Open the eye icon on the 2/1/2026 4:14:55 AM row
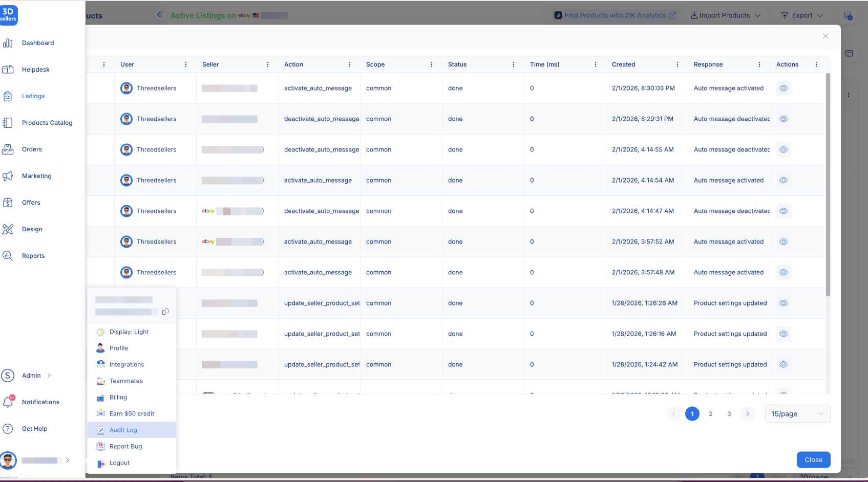Image resolution: width=868 pixels, height=482 pixels. coord(783,149)
